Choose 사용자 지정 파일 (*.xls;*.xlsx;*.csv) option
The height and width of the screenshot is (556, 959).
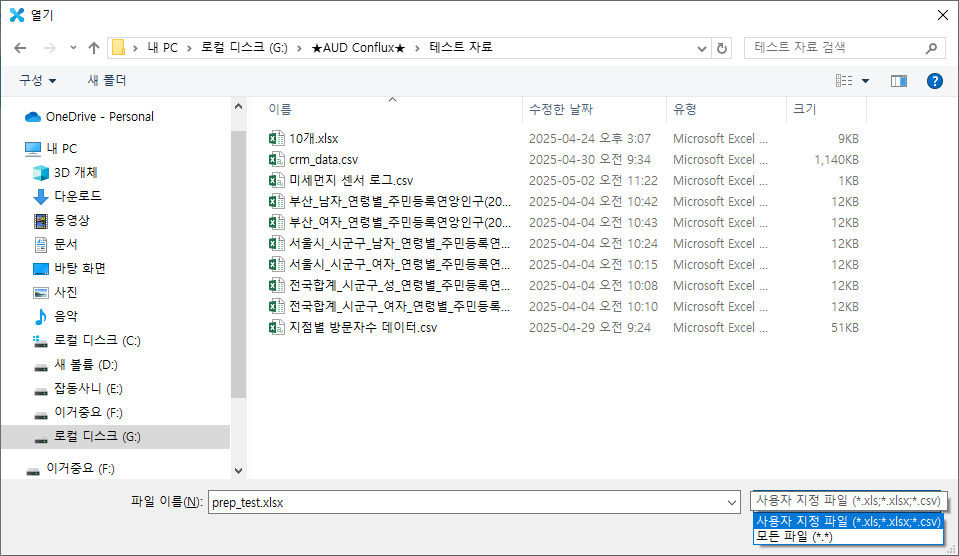coord(848,522)
